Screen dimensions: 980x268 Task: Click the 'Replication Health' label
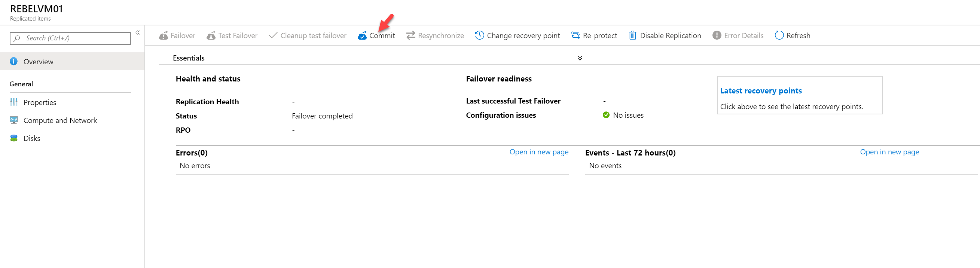click(207, 102)
